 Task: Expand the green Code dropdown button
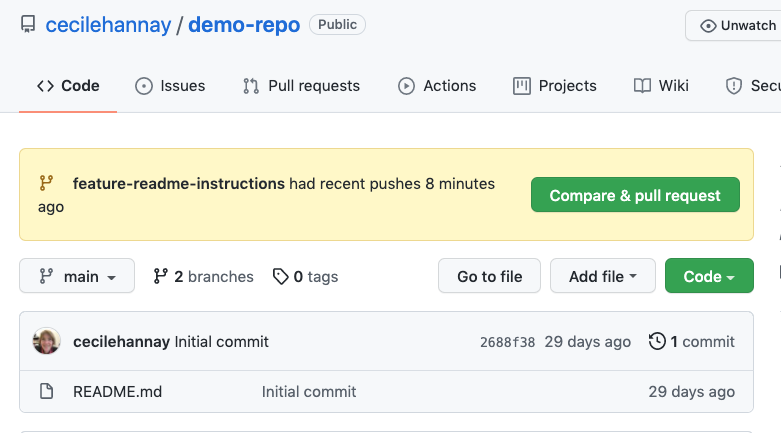coord(709,276)
